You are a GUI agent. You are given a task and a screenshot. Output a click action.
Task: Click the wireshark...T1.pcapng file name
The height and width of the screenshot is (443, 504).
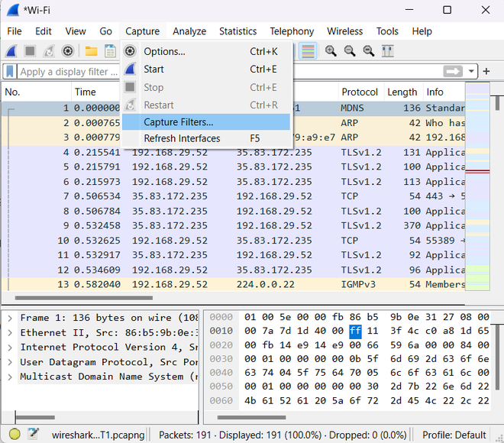[98, 435]
